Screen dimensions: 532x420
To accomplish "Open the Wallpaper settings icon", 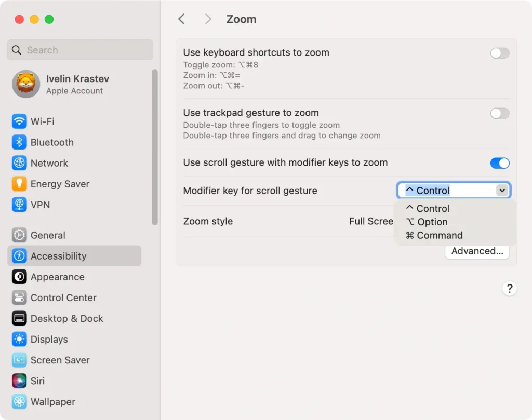I will click(16, 401).
